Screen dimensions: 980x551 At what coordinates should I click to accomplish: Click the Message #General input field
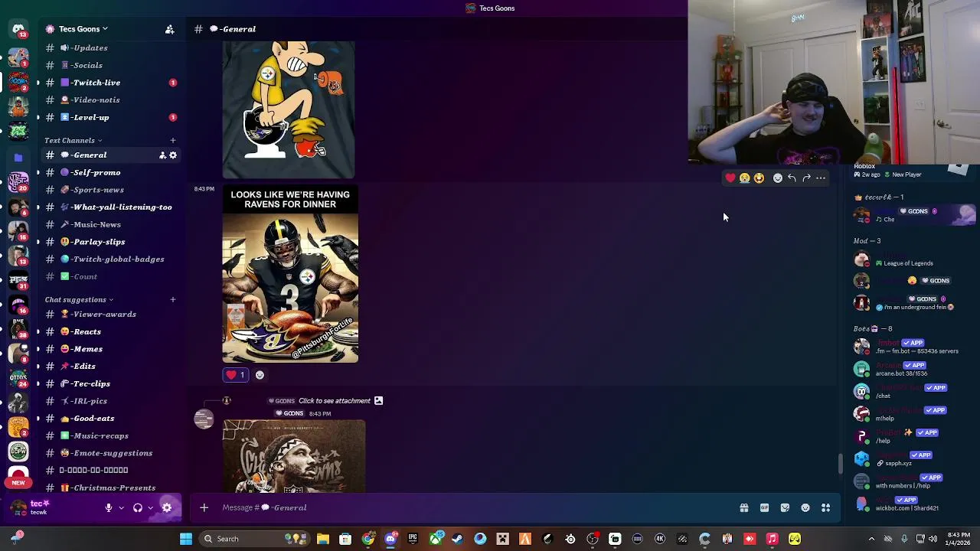475,507
